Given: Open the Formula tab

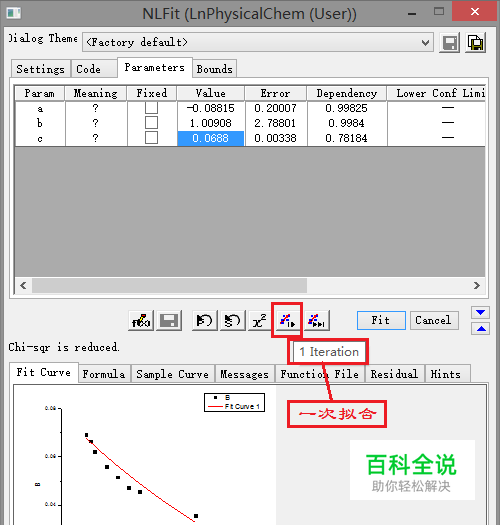Looking at the screenshot, I should 104,374.
